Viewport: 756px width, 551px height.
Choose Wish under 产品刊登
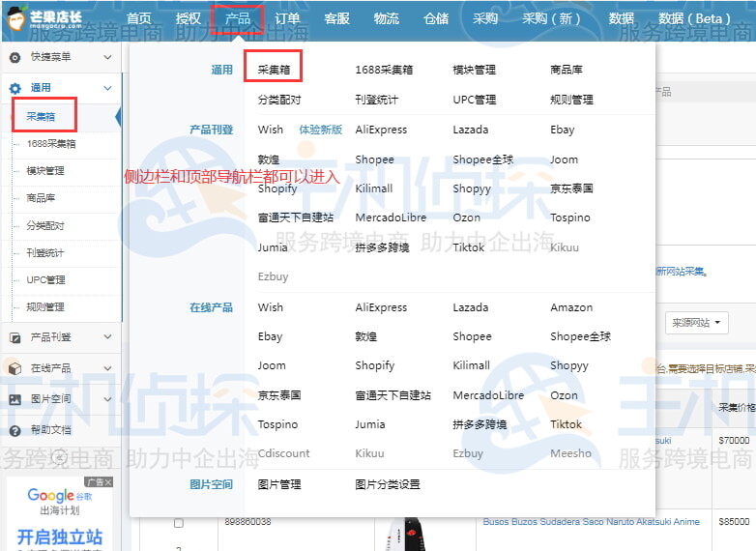[271, 130]
